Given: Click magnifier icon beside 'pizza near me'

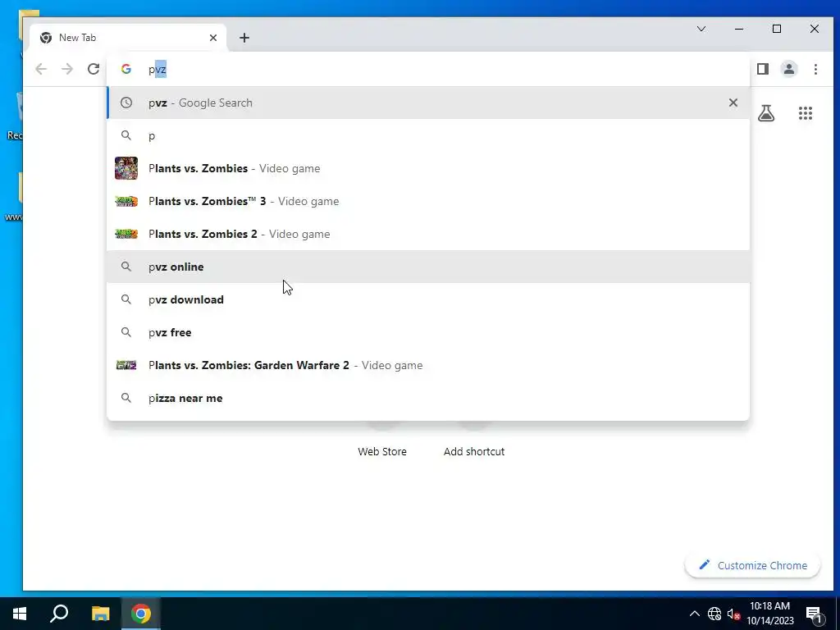Looking at the screenshot, I should pos(126,398).
